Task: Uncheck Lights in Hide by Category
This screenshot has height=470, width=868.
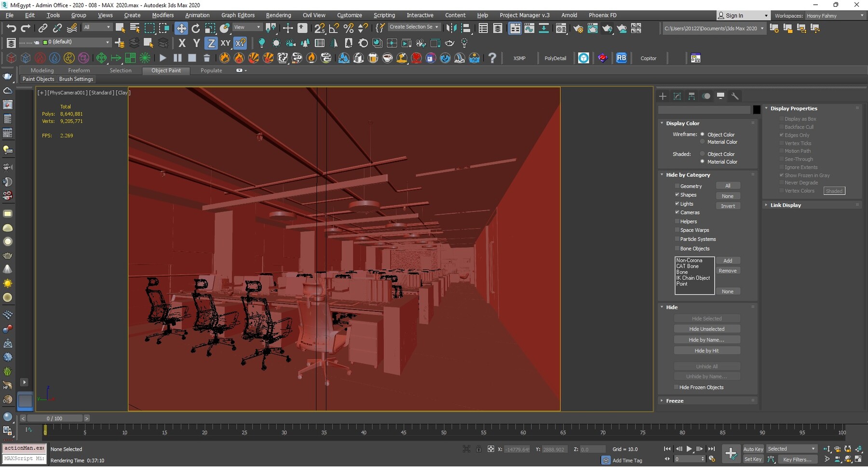Action: click(678, 203)
